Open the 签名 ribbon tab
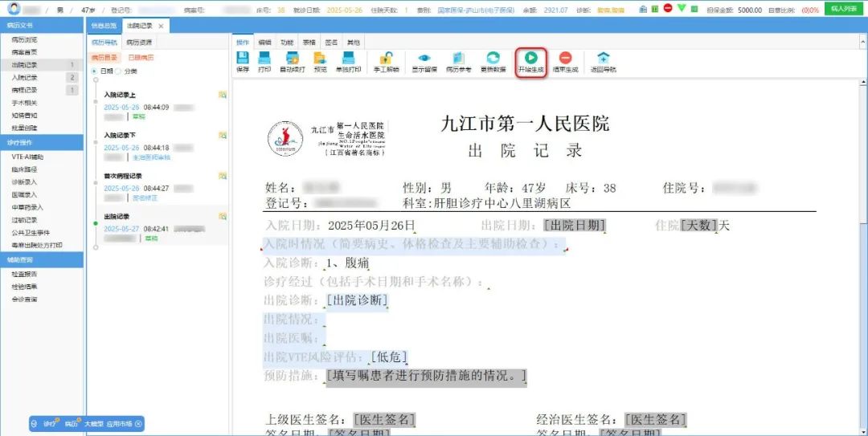The height and width of the screenshot is (436, 868). click(331, 42)
